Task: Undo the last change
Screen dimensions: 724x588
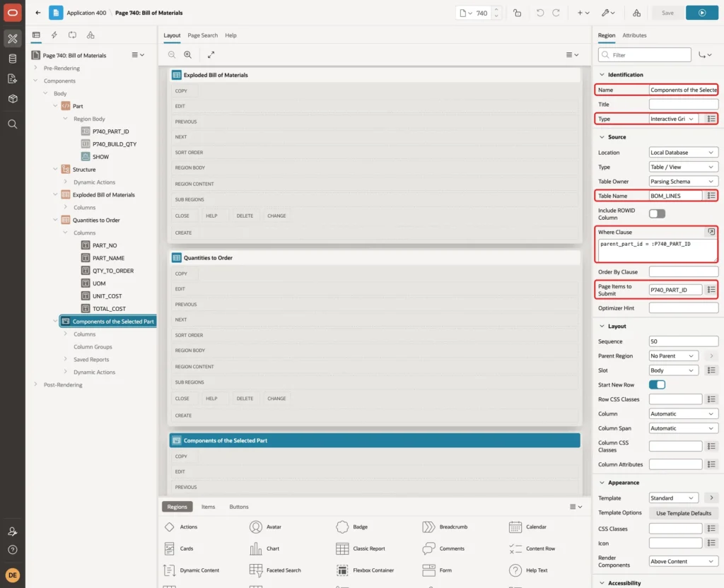Action: 539,13
